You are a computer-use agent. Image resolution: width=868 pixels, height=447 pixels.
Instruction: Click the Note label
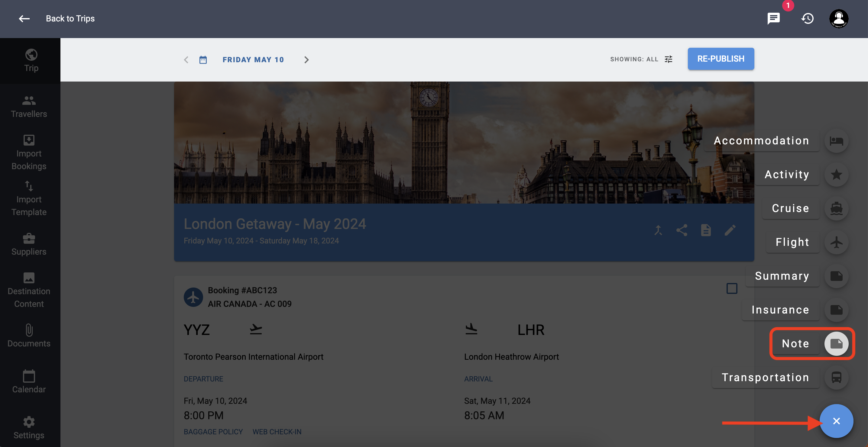[x=795, y=344]
